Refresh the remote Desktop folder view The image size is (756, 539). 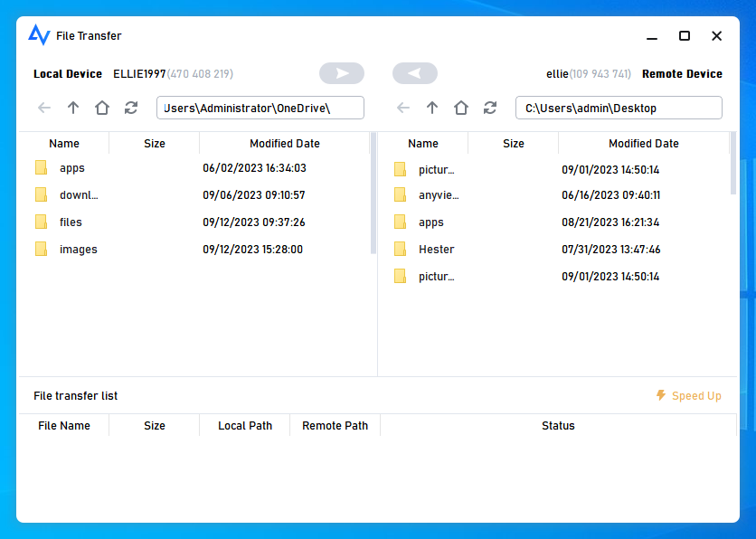490,108
